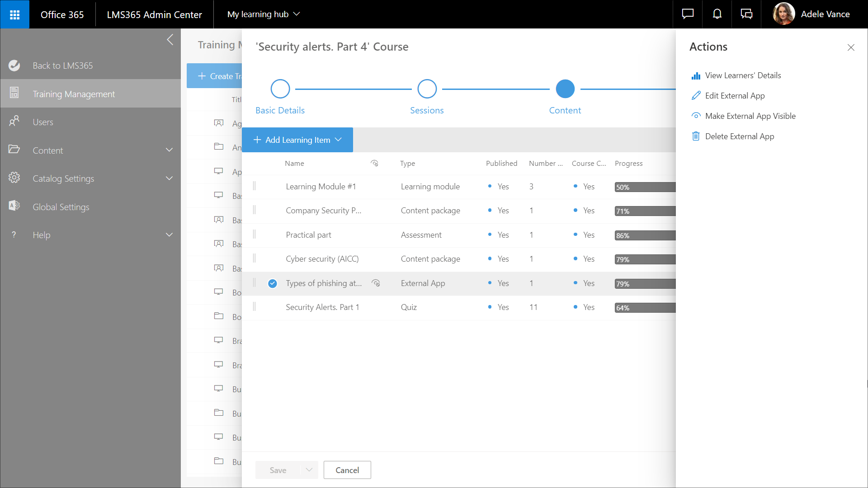Expand the Catalog Settings menu chevron
The width and height of the screenshot is (868, 488).
169,178
